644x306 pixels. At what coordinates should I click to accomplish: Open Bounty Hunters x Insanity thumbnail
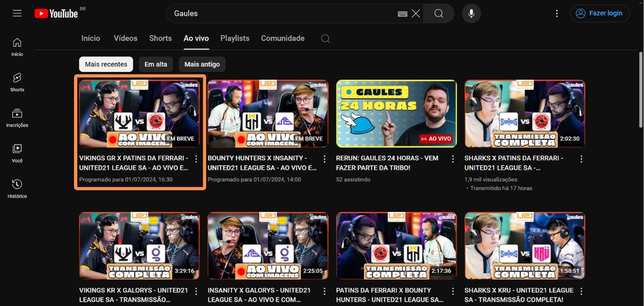point(268,114)
